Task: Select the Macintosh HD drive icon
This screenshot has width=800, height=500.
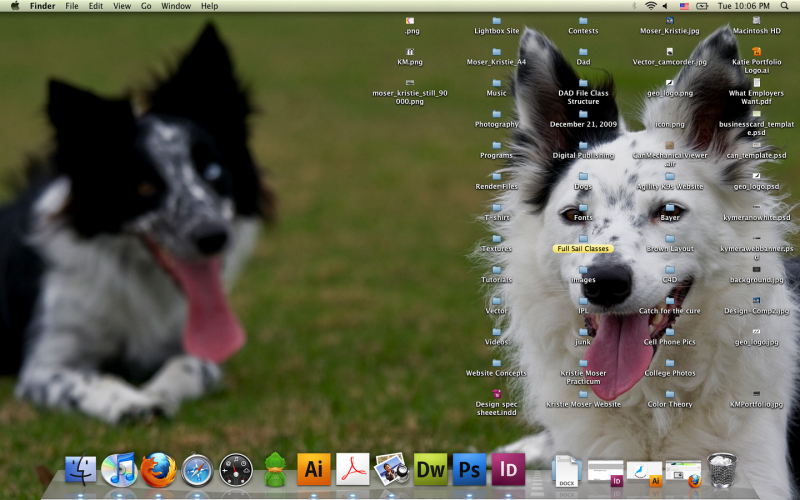Action: coord(756,22)
